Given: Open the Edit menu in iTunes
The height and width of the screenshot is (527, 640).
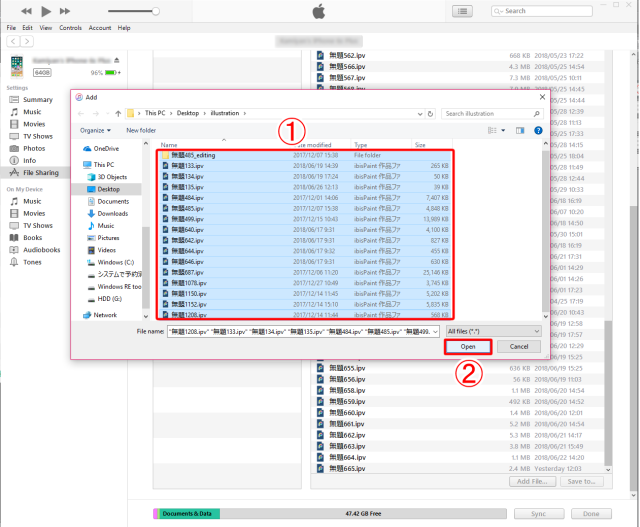Looking at the screenshot, I should pos(27,28).
